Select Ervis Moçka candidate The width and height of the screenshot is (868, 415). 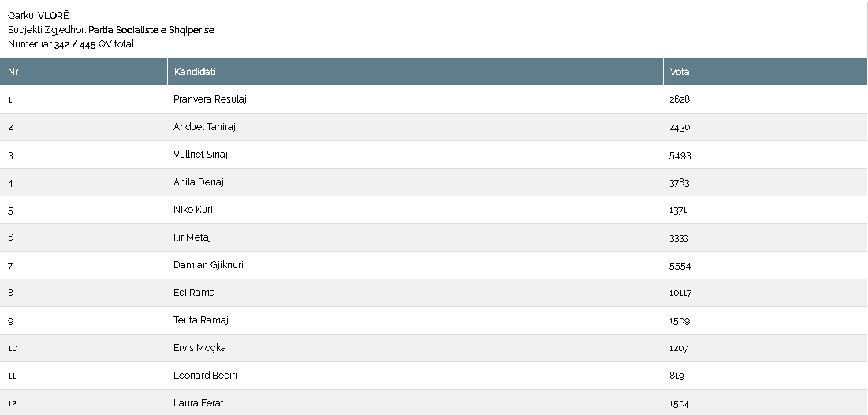tap(199, 348)
